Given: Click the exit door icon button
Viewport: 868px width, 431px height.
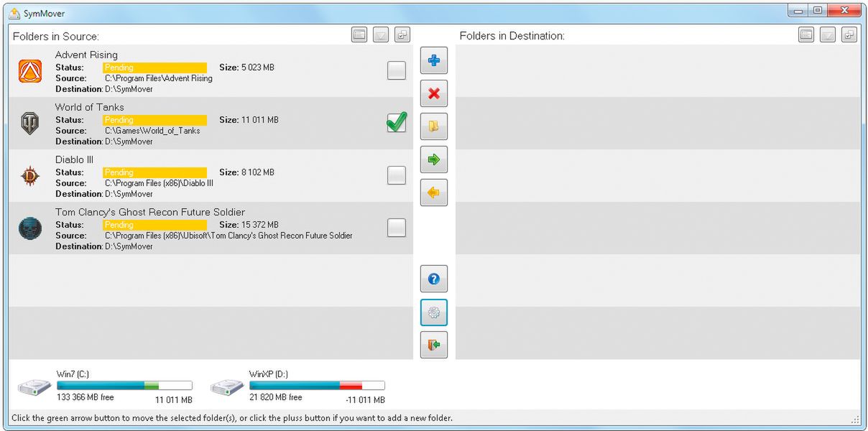Looking at the screenshot, I should click(x=433, y=346).
